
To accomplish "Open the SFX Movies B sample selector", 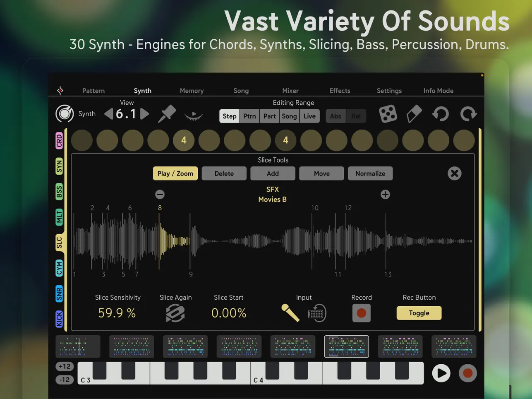I will coord(272,194).
